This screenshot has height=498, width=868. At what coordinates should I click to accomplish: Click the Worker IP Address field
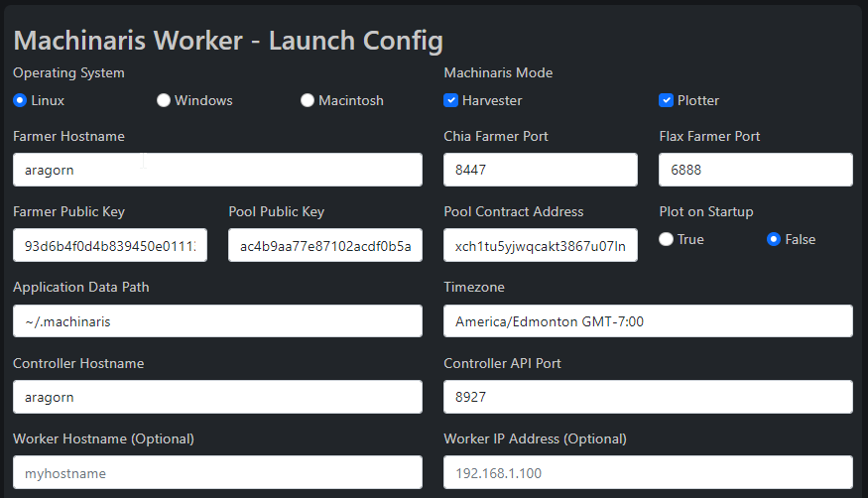[x=648, y=472]
